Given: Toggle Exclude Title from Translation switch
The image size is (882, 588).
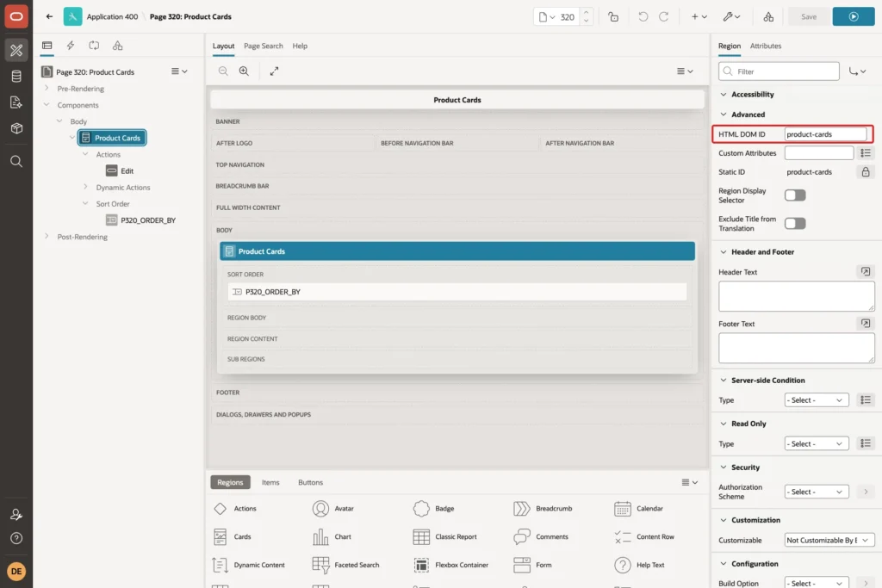Looking at the screenshot, I should pyautogui.click(x=795, y=223).
